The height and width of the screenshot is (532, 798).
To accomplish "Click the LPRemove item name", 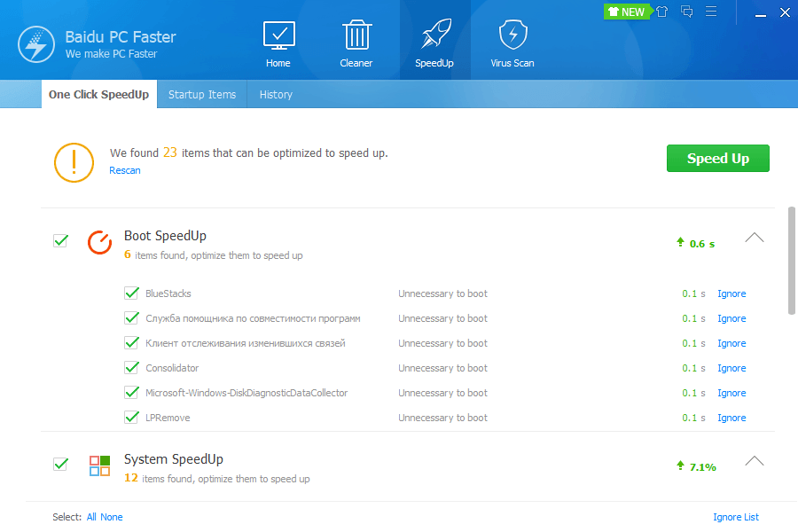I will [x=168, y=418].
